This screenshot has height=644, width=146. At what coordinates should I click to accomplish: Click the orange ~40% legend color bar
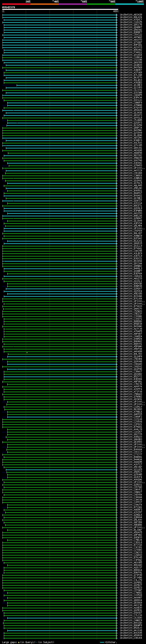pyautogui.click(x=44, y=4)
